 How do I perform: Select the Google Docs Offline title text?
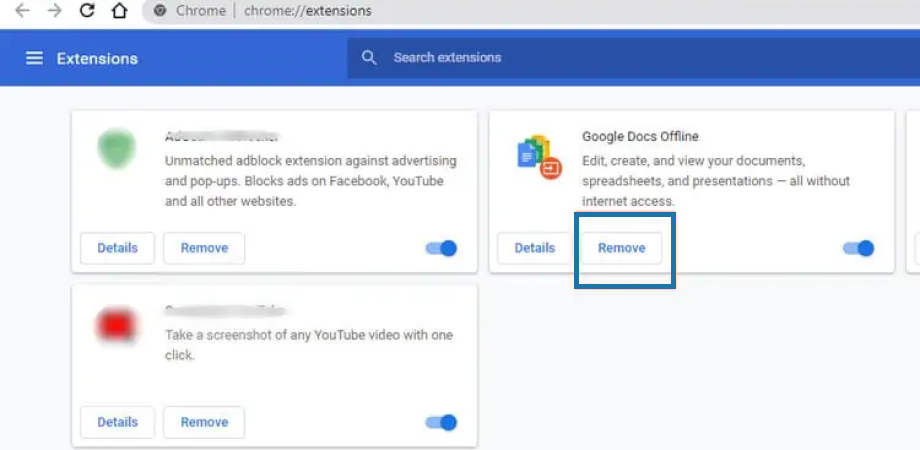[640, 137]
